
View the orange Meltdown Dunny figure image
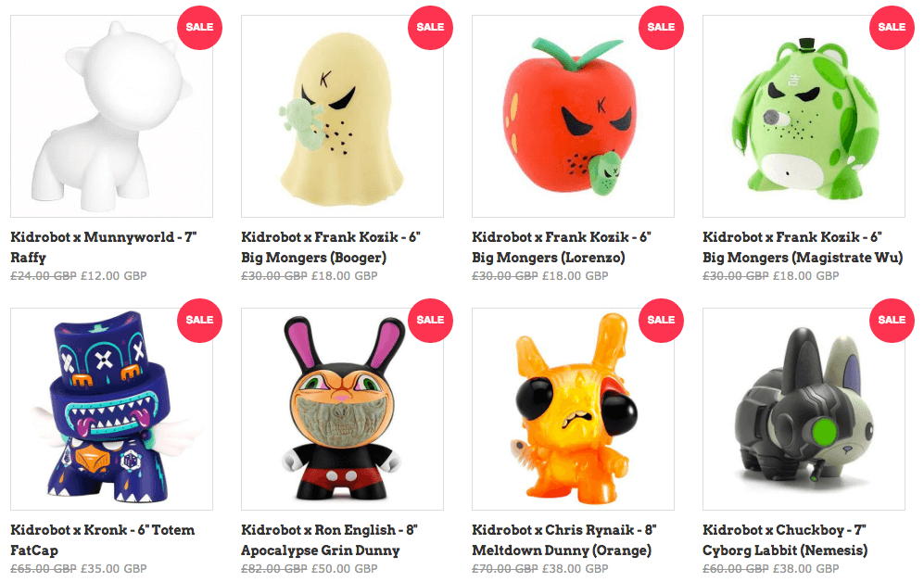573,409
